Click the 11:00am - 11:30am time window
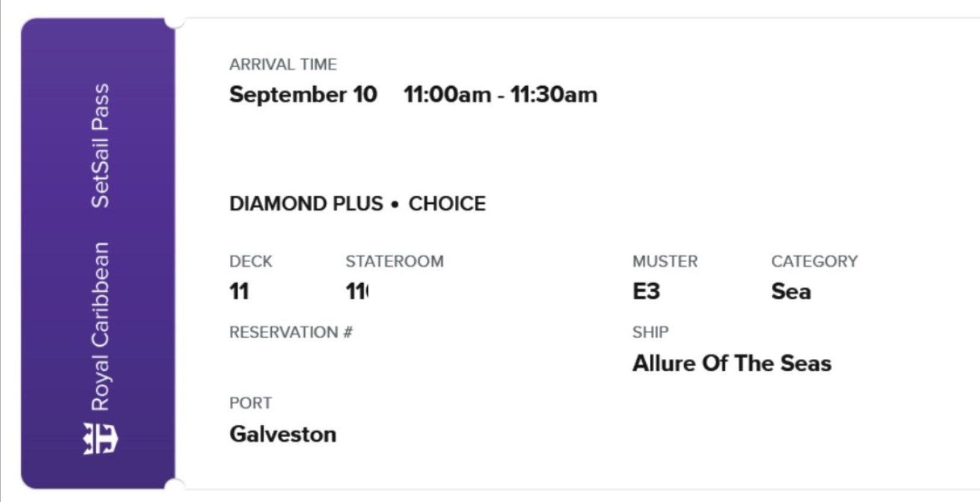This screenshot has width=980, height=502. pos(500,94)
